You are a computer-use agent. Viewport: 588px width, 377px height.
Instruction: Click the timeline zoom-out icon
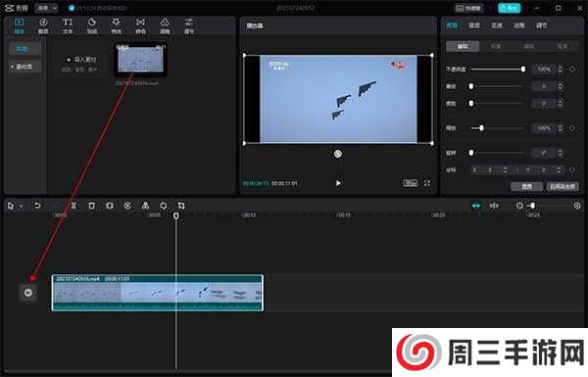519,206
